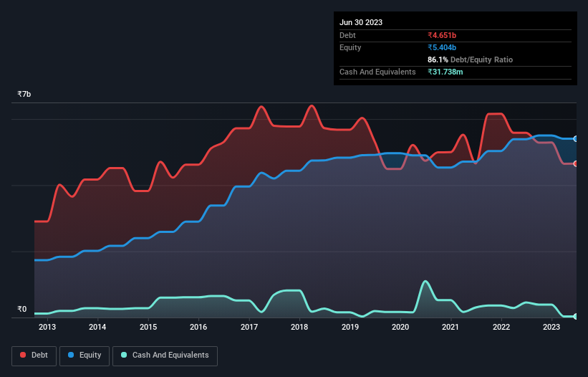
Task: Click the 86.1% Debt/Equity Ratio text
Action: pos(470,59)
